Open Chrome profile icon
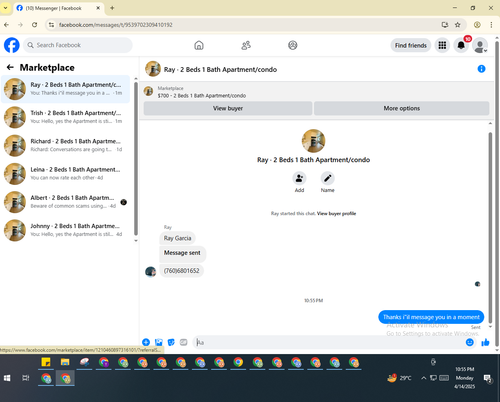 pyautogui.click(x=477, y=25)
